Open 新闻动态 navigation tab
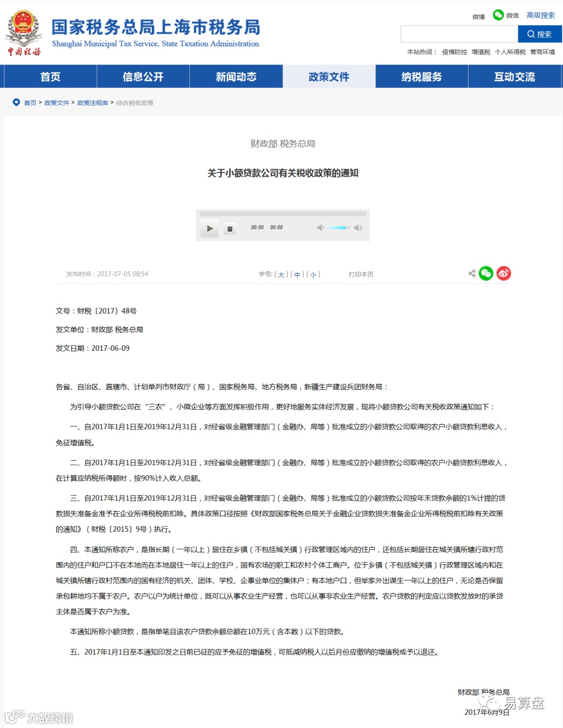Image resolution: width=563 pixels, height=728 pixels. (236, 77)
